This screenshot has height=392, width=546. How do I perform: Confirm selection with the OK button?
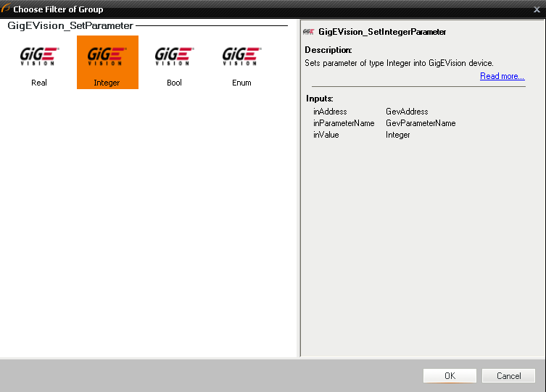tap(450, 375)
